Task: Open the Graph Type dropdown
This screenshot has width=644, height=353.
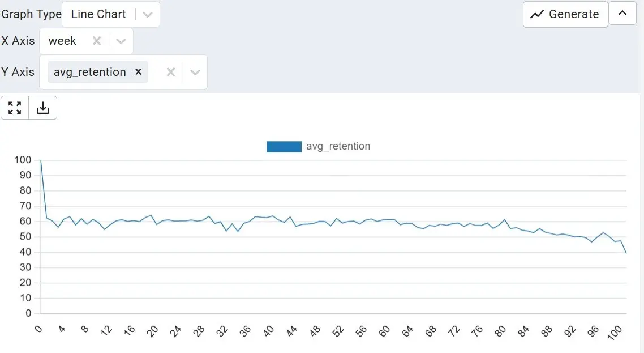Action: 148,14
